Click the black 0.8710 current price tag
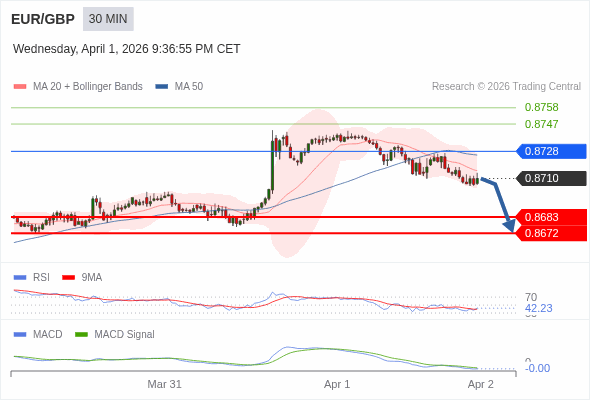This screenshot has height=400, width=590. (x=551, y=178)
